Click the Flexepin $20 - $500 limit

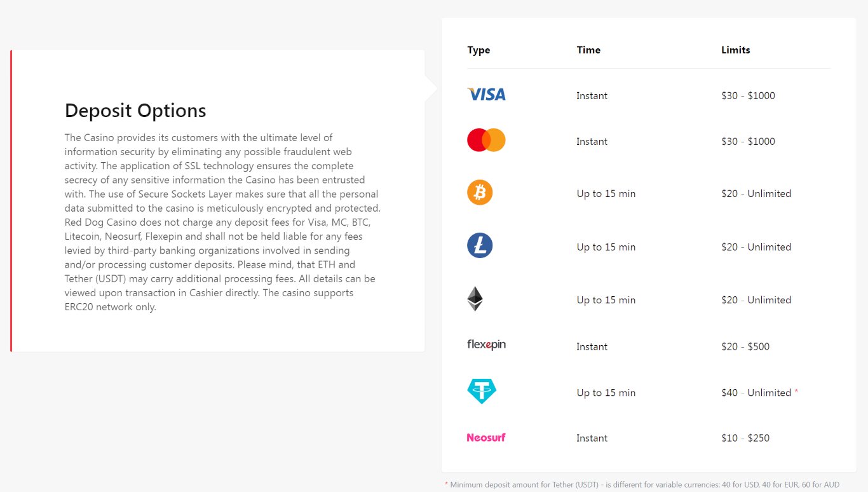click(x=745, y=346)
